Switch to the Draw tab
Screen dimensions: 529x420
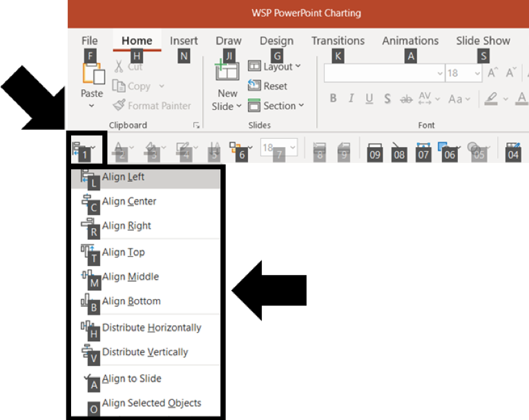pyautogui.click(x=229, y=41)
